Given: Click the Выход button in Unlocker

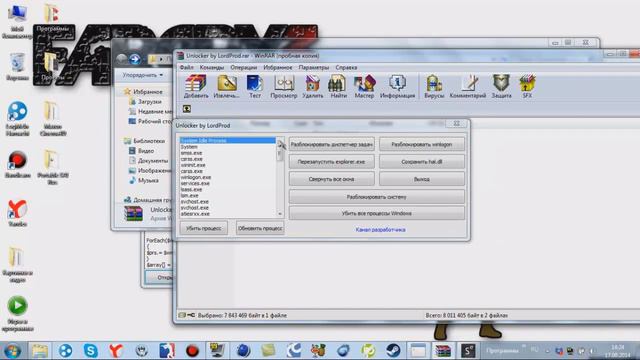Looking at the screenshot, I should pos(422,179).
